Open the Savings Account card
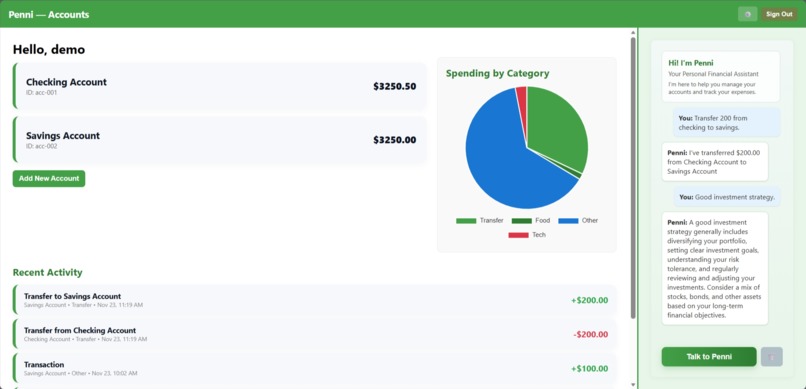Image resolution: width=806 pixels, height=389 pixels. coord(220,140)
